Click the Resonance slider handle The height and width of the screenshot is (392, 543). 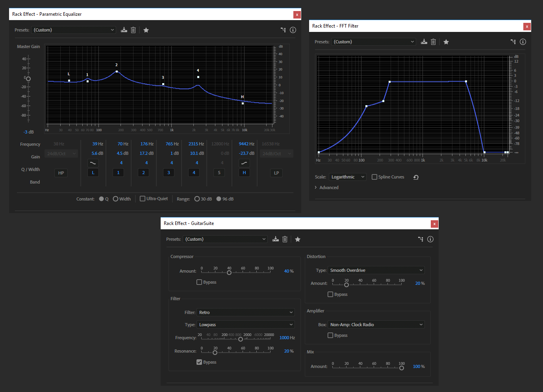coord(215,353)
